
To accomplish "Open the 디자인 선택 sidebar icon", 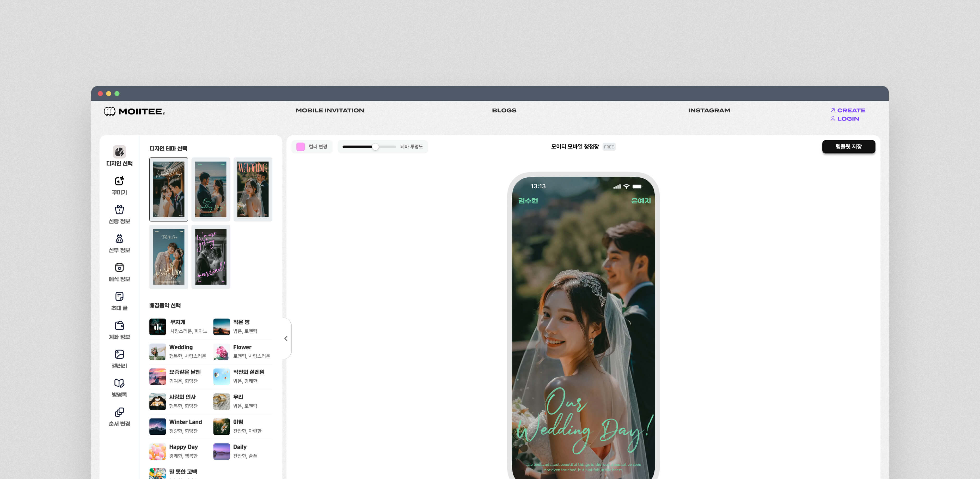I will click(119, 152).
